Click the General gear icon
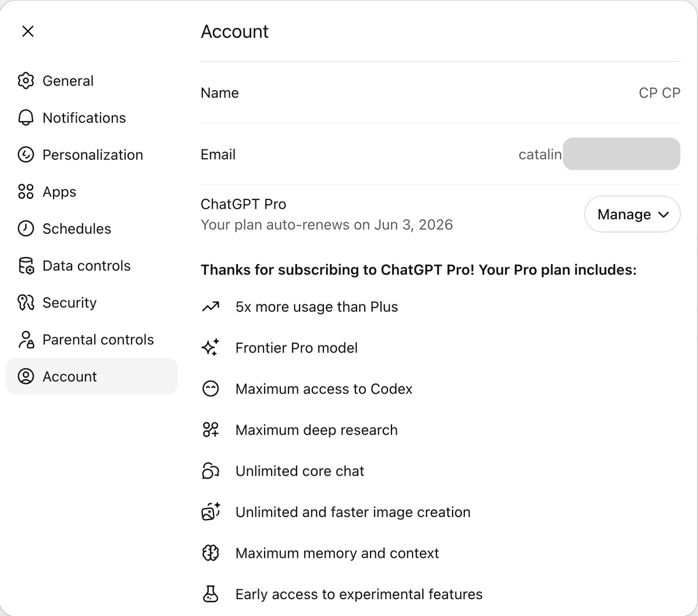The width and height of the screenshot is (698, 616). point(26,81)
